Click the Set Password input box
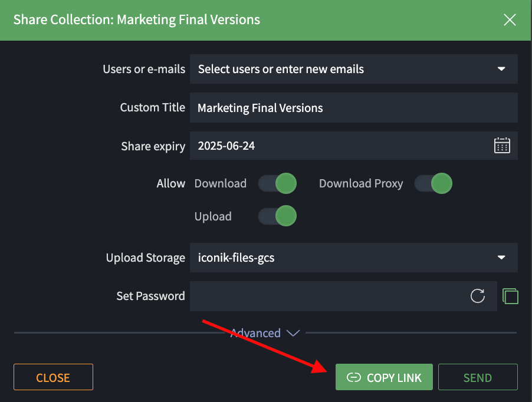532x402 pixels. [324, 296]
